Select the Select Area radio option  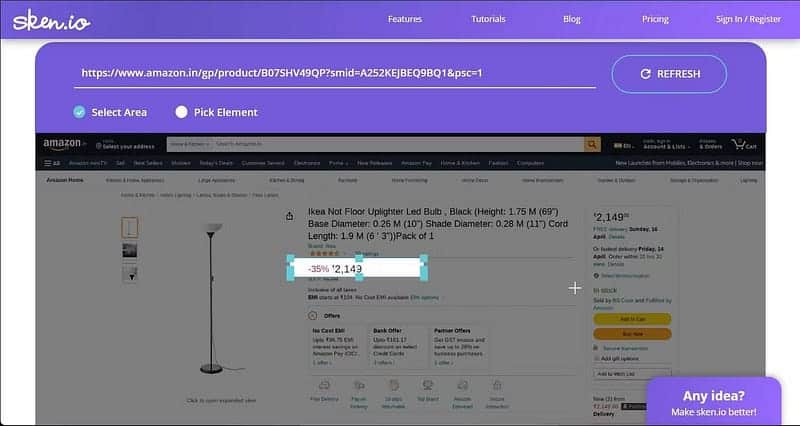coord(110,112)
